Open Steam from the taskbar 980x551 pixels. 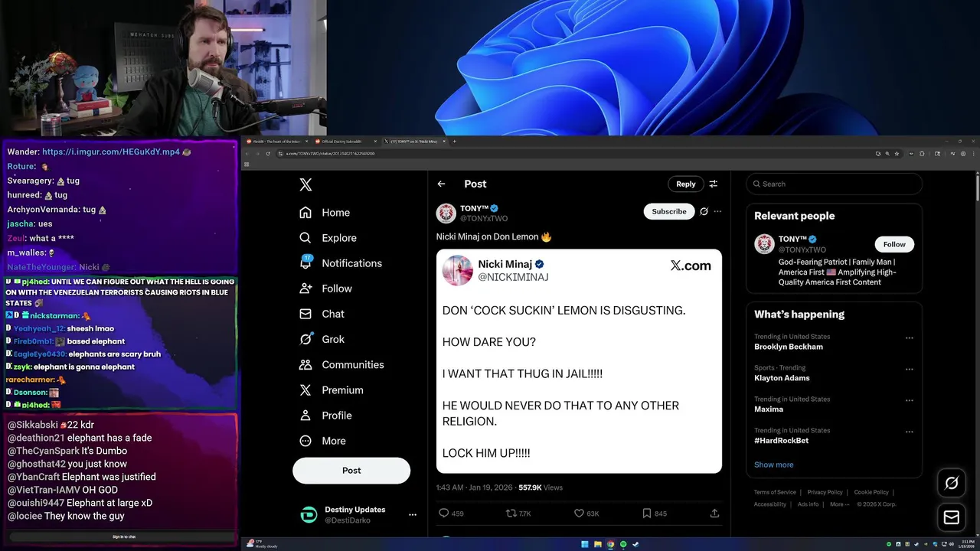pyautogui.click(x=635, y=545)
